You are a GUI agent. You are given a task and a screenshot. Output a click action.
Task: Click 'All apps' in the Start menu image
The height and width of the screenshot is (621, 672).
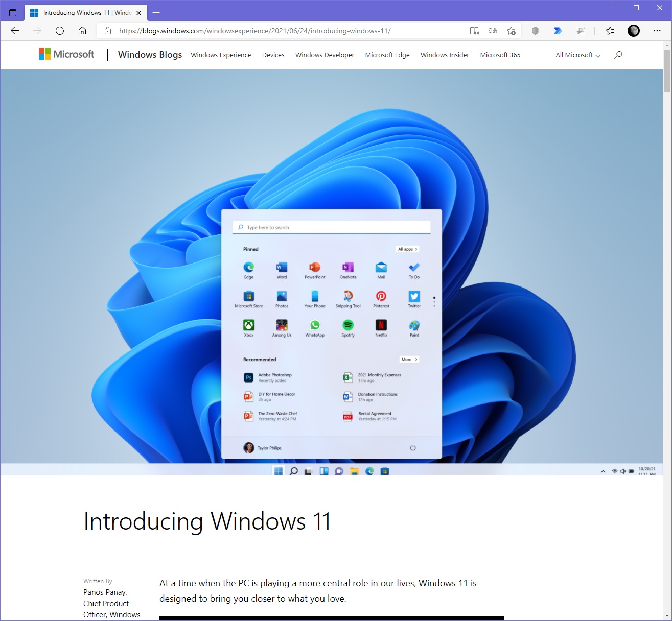point(407,249)
